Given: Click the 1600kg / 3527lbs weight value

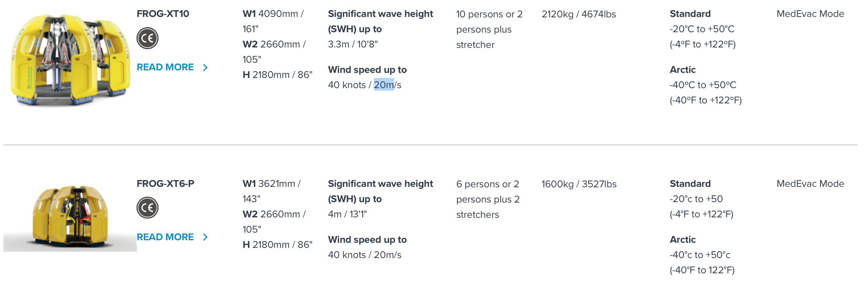Looking at the screenshot, I should pyautogui.click(x=579, y=184).
